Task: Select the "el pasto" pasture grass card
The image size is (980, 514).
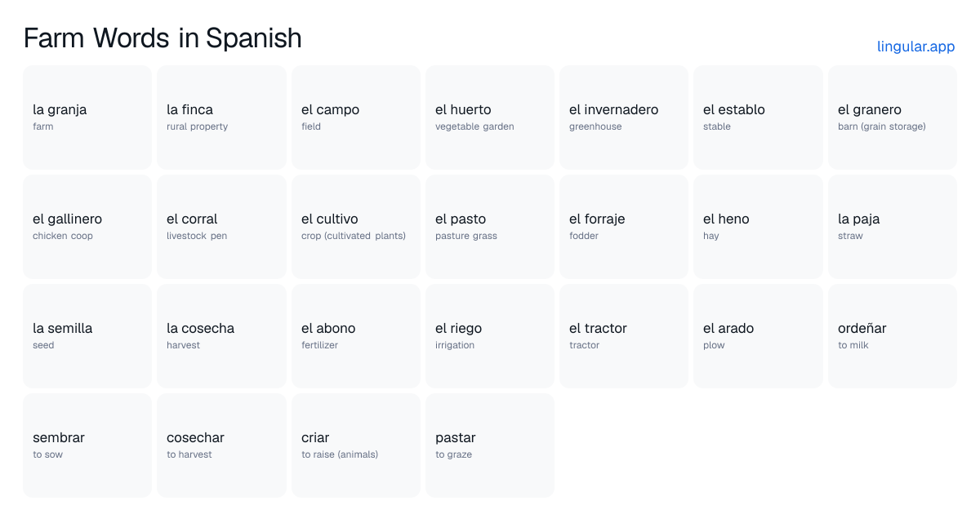Action: coord(490,227)
